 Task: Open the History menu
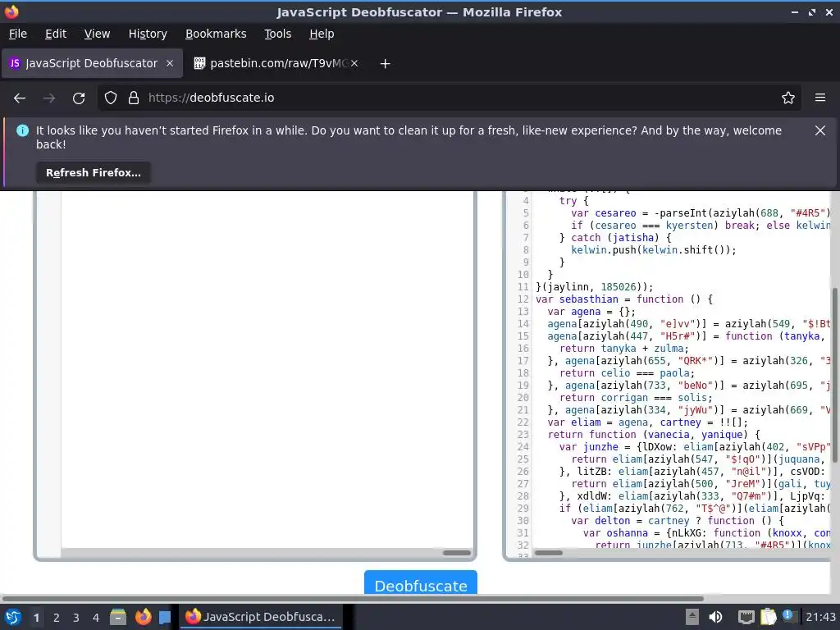pos(148,34)
